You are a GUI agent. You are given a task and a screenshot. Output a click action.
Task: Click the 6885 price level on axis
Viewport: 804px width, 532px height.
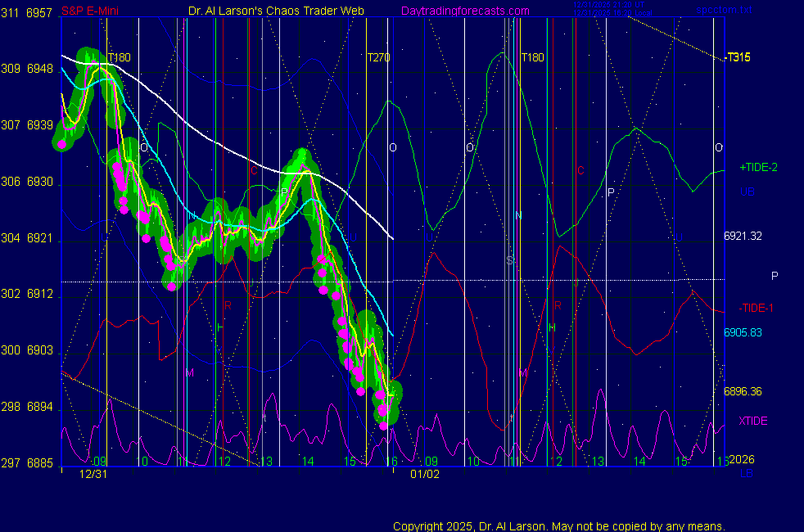[40, 462]
